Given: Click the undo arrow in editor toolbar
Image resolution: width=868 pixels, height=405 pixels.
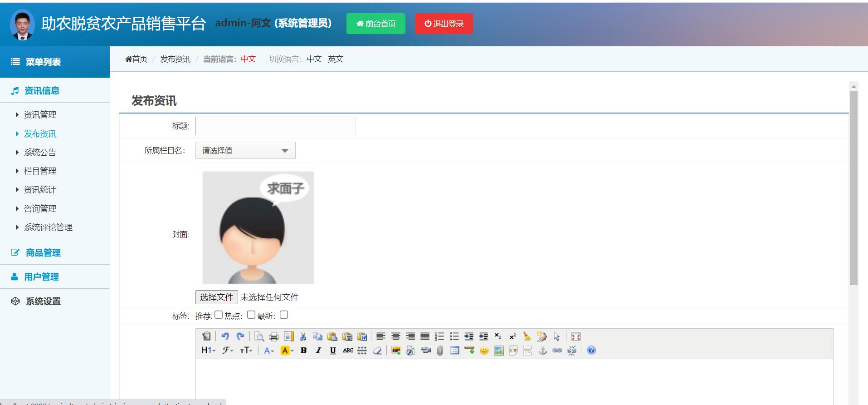Looking at the screenshot, I should [x=225, y=336].
